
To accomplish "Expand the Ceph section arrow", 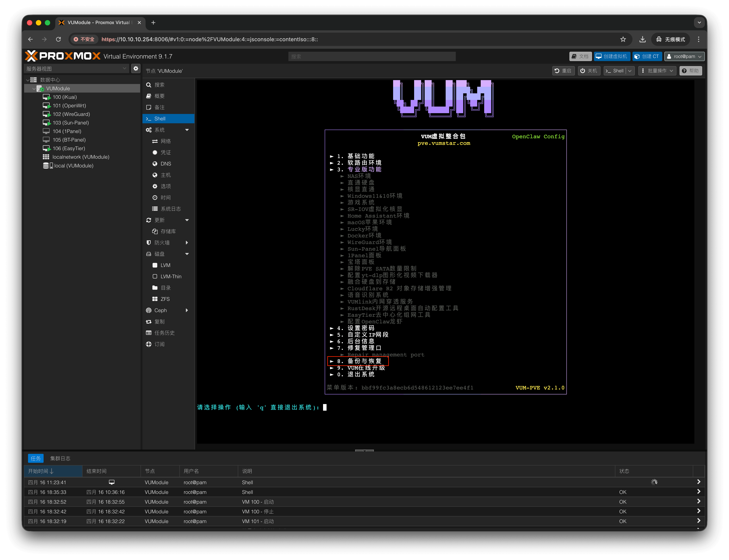I will 187,310.
